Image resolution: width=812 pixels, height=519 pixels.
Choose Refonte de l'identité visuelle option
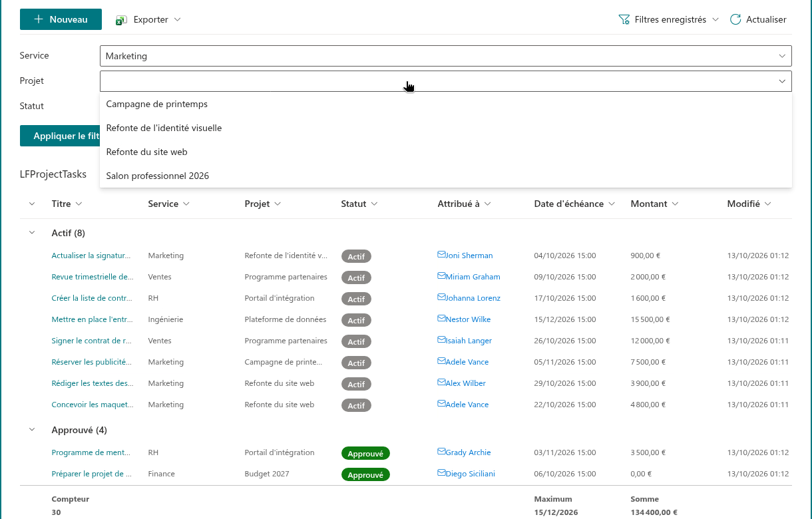pyautogui.click(x=446, y=128)
